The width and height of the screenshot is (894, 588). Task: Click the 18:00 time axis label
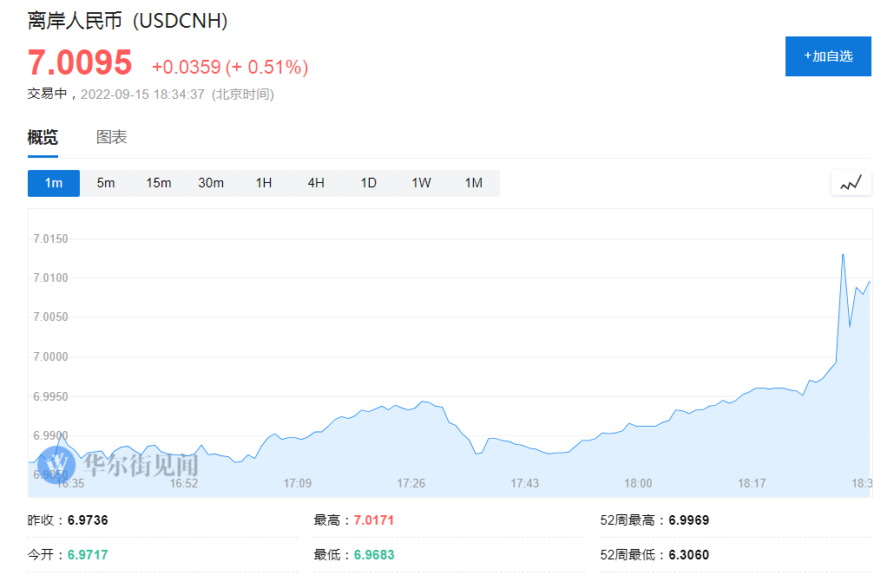coord(639,483)
